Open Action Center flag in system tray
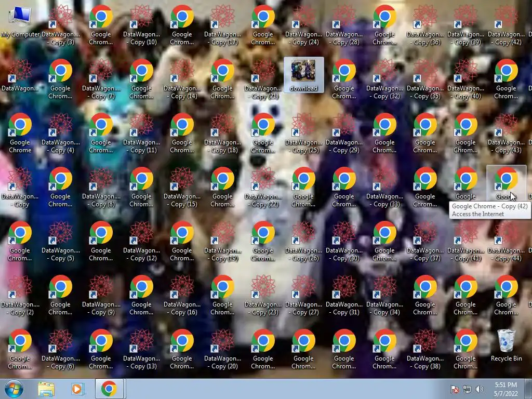 click(455, 389)
